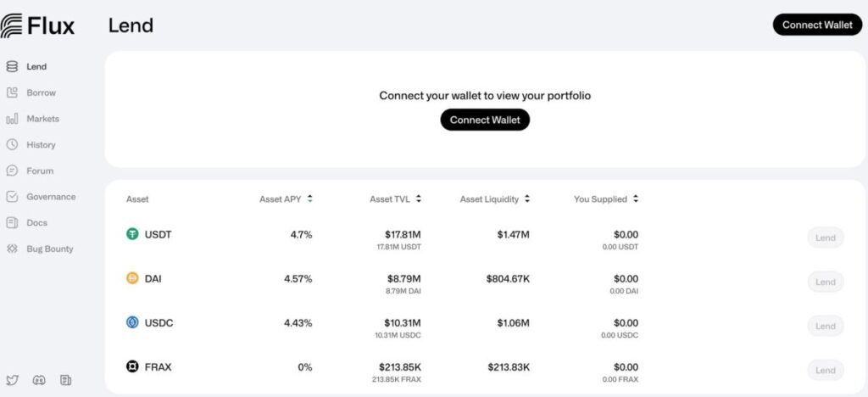Click the FRAX token icon

click(132, 366)
